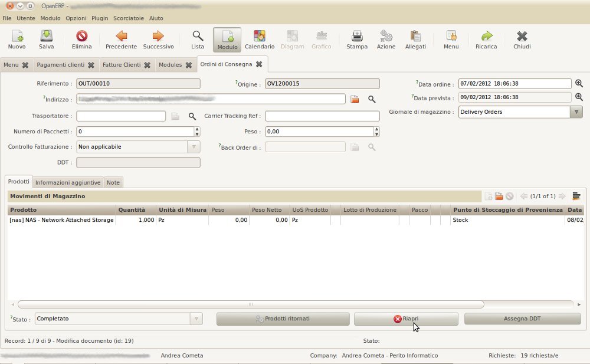The image size is (590, 364).
Task: Expand the Giornale di magazzino dropdown
Action: (x=576, y=112)
